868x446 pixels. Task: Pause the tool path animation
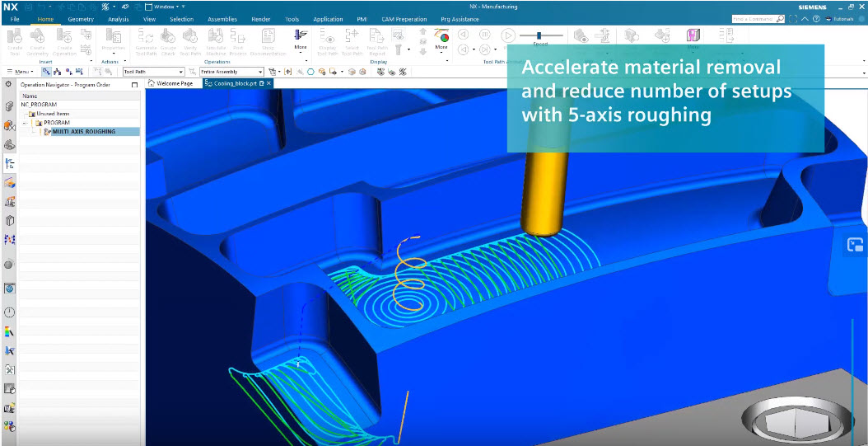click(x=484, y=35)
